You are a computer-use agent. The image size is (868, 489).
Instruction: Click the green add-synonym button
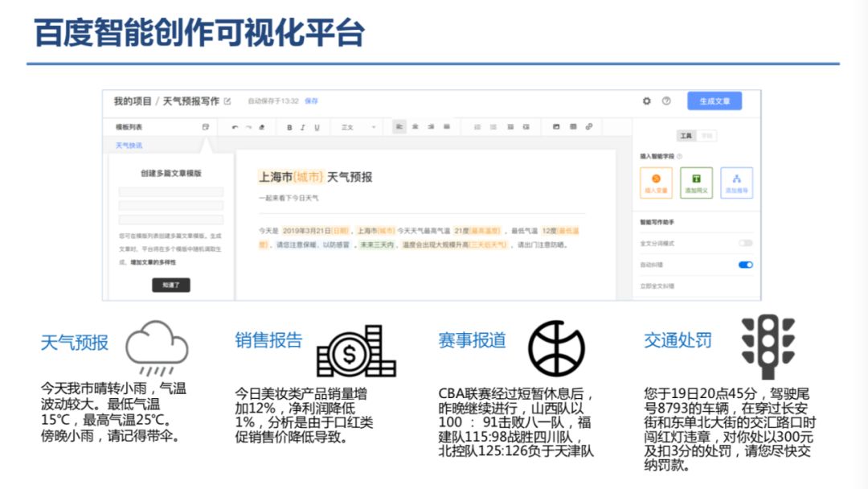(696, 183)
